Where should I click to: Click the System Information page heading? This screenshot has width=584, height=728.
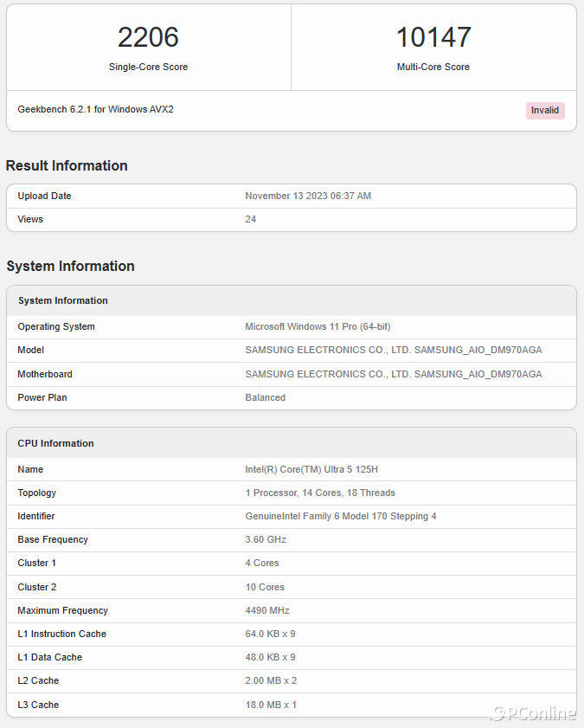[x=70, y=266]
